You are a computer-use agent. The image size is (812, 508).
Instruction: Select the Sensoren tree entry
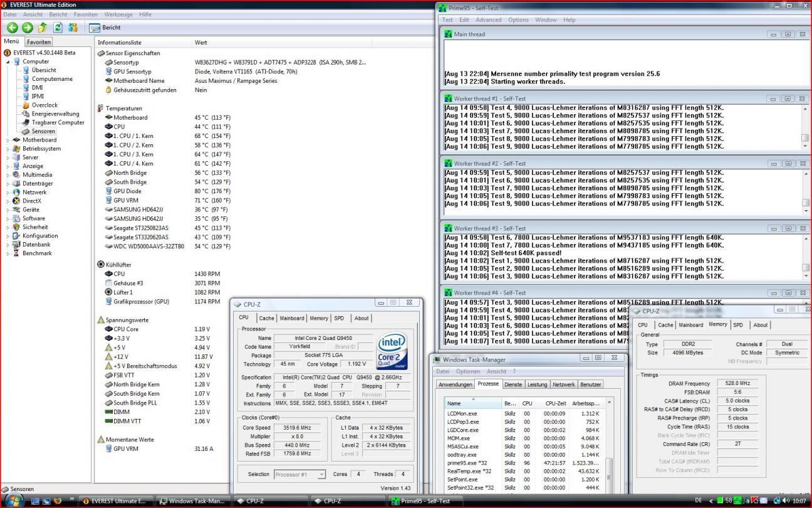pos(43,132)
